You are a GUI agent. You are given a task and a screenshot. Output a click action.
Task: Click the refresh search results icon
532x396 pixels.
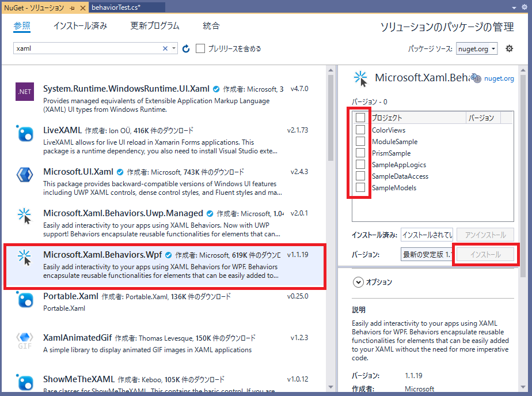click(186, 49)
